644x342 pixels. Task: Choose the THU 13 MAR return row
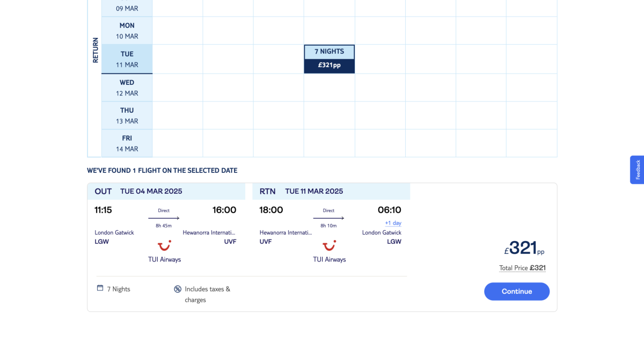pyautogui.click(x=127, y=115)
